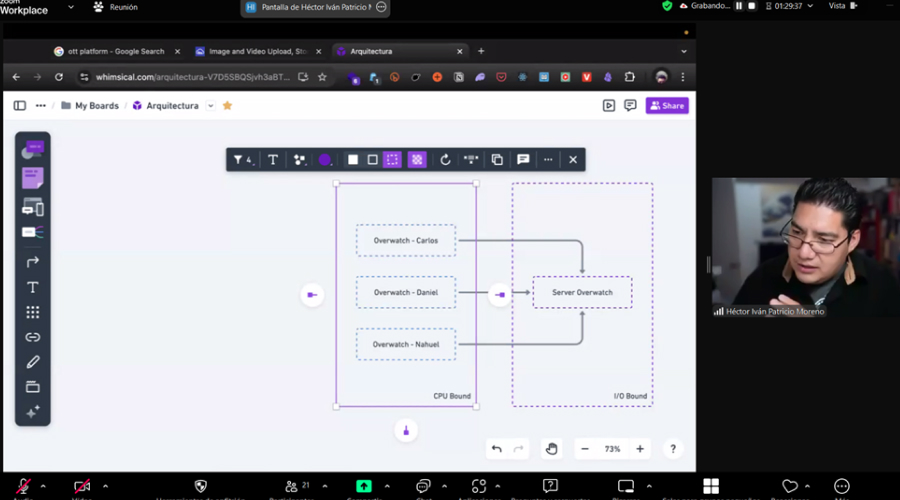Choose the dashed border style
Viewport: 900px width, 500px height.
(x=392, y=160)
